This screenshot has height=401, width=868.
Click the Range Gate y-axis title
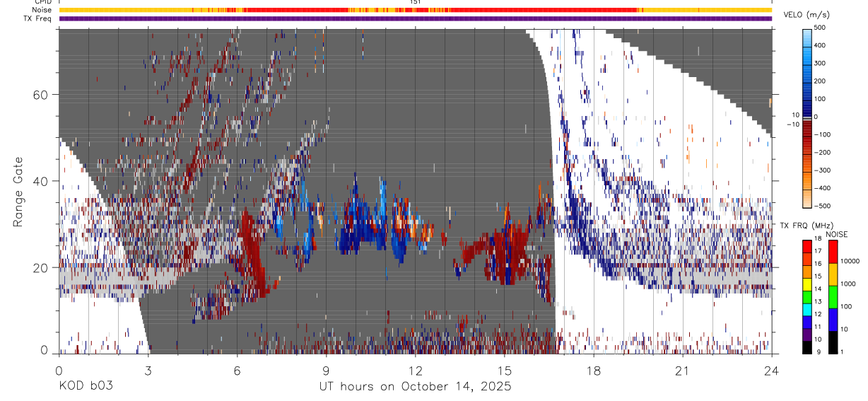pos(19,191)
